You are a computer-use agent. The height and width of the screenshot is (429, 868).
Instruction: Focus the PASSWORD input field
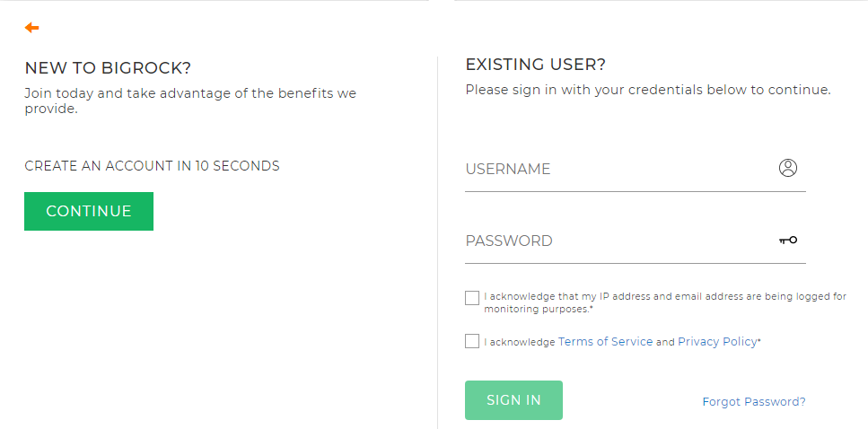636,241
